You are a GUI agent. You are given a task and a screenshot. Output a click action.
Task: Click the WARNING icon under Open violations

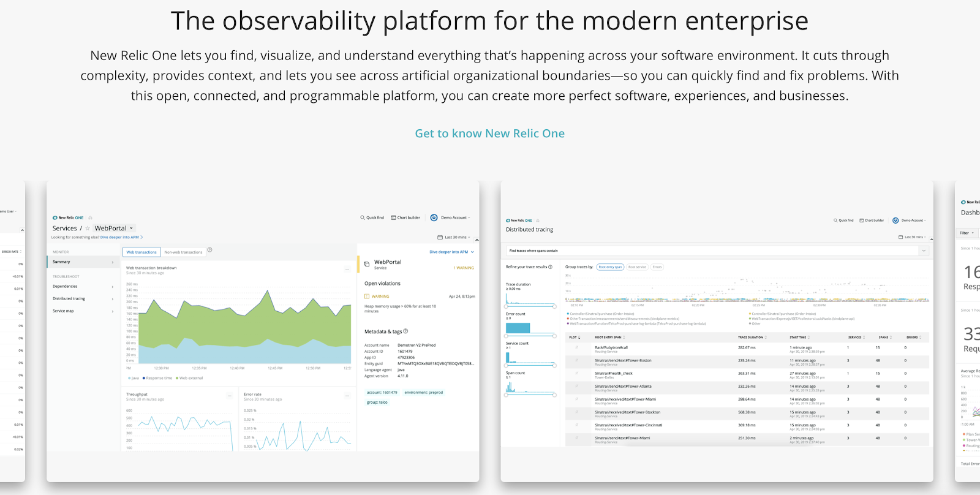click(367, 296)
